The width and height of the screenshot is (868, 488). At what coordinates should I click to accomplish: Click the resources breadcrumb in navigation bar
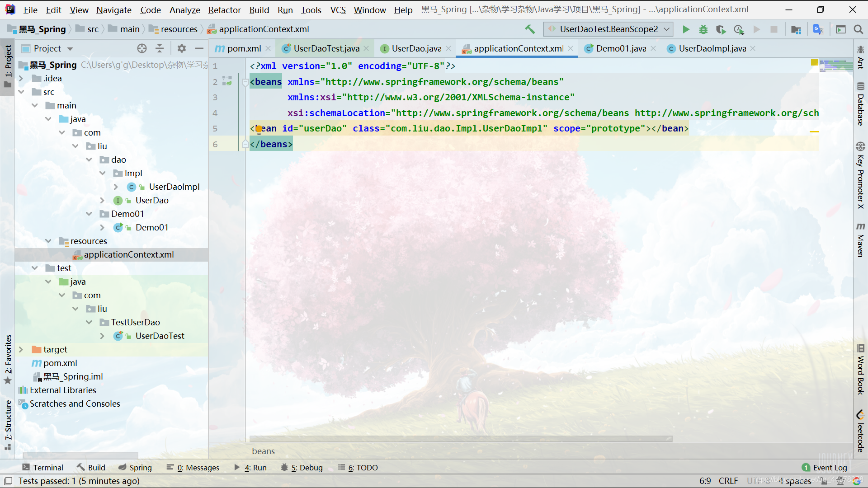tap(174, 29)
